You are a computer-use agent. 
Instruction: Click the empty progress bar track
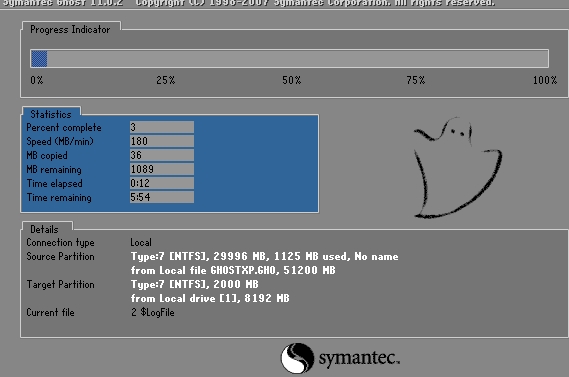298,58
